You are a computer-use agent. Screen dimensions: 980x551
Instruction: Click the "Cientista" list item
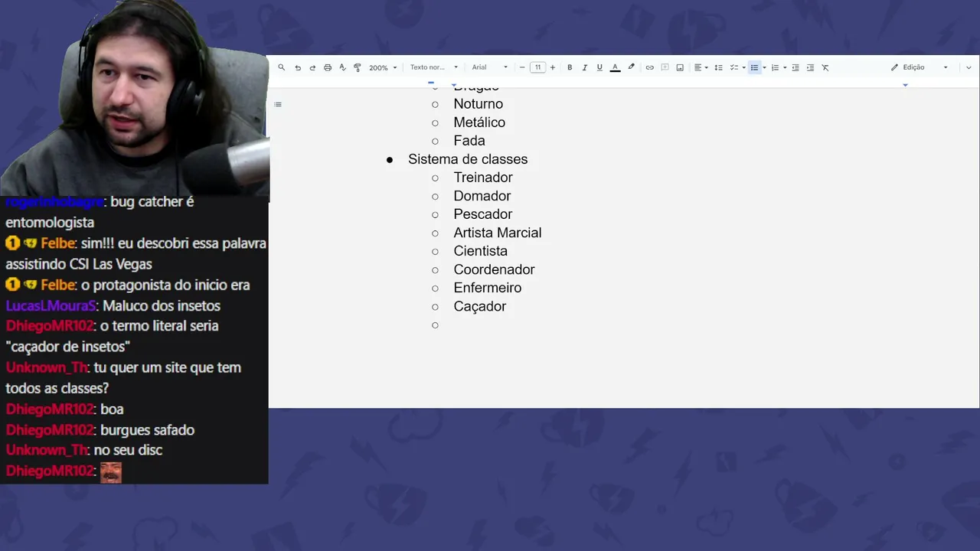(x=481, y=251)
